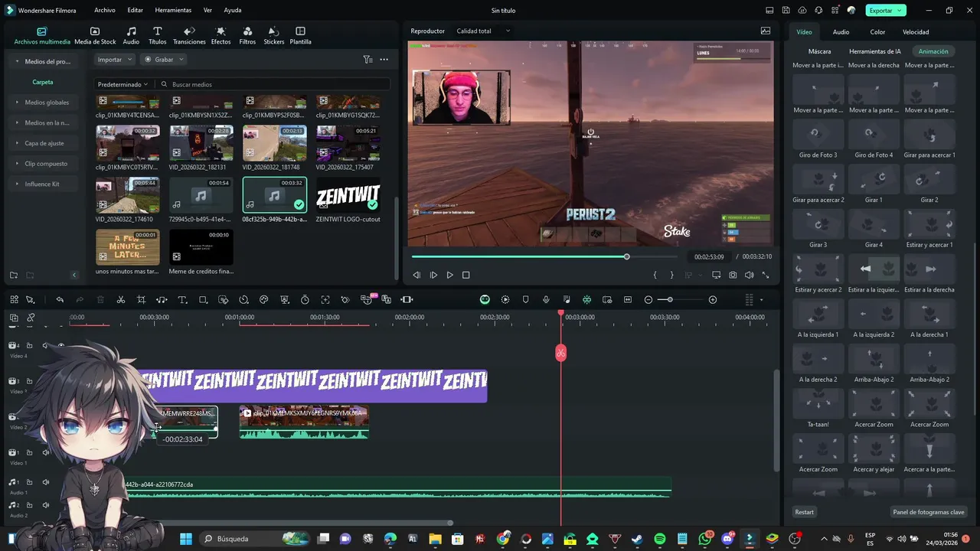Select the split scissors tool in toolbar
Viewport: 980px width, 551px height.
tap(121, 300)
